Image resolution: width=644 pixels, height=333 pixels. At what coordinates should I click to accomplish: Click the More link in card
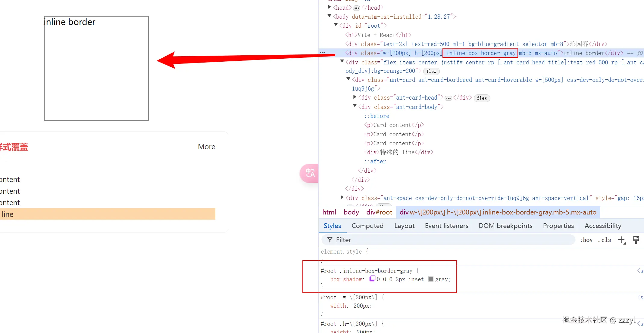pyautogui.click(x=206, y=146)
